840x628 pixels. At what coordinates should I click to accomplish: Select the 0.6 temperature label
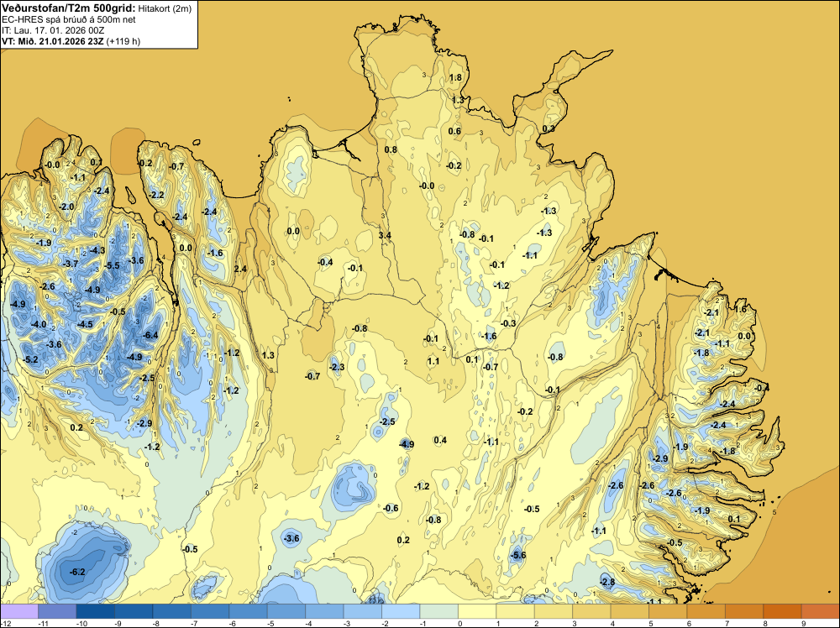tap(454, 131)
